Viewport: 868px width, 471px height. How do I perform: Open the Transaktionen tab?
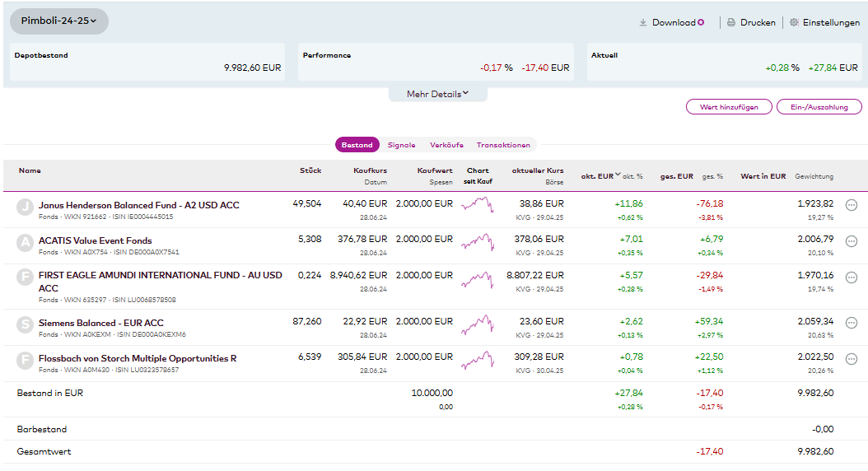[x=503, y=145]
